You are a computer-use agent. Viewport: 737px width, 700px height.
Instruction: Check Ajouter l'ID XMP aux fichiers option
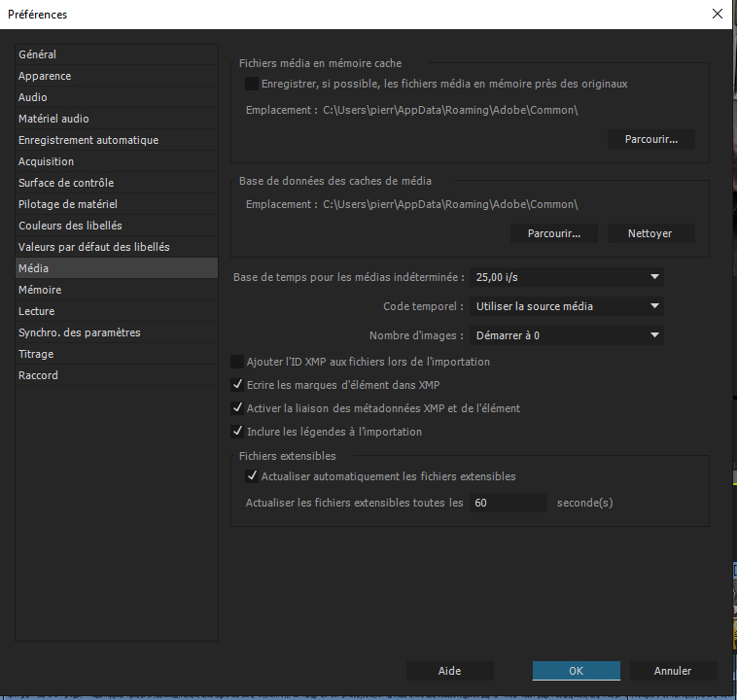click(x=236, y=362)
